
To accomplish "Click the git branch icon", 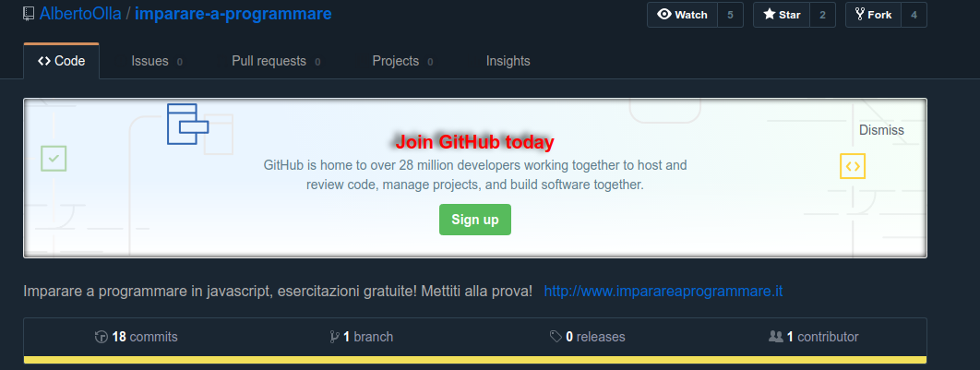I will 334,337.
